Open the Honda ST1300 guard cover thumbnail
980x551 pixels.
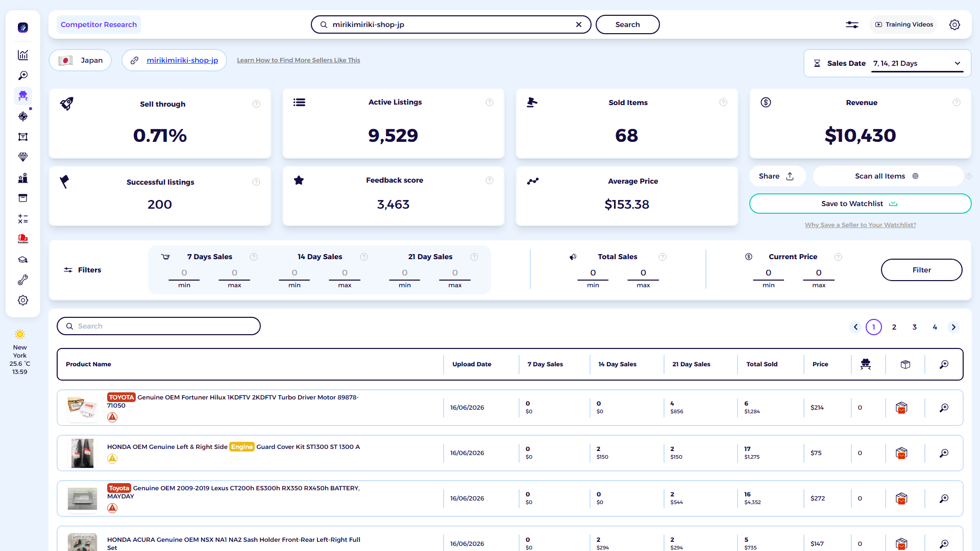click(82, 453)
